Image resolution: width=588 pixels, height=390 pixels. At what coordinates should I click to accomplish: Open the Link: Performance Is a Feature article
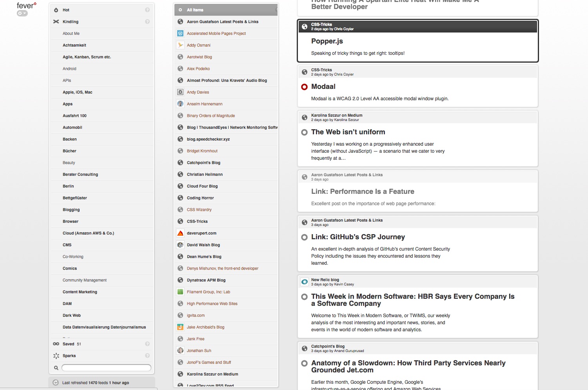[x=363, y=191]
